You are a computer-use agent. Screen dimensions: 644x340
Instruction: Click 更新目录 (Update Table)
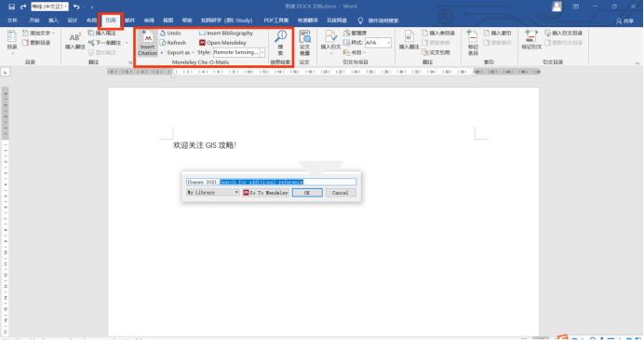click(x=36, y=43)
